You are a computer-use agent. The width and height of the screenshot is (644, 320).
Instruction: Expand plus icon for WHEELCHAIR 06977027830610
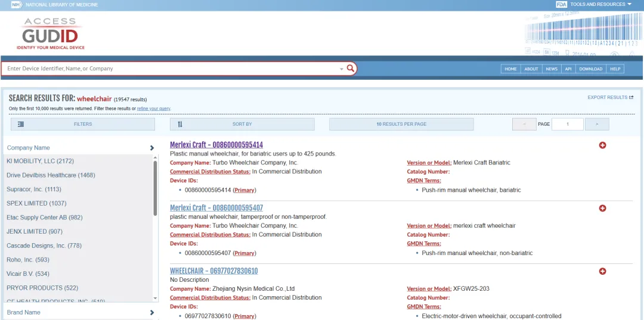(x=602, y=271)
